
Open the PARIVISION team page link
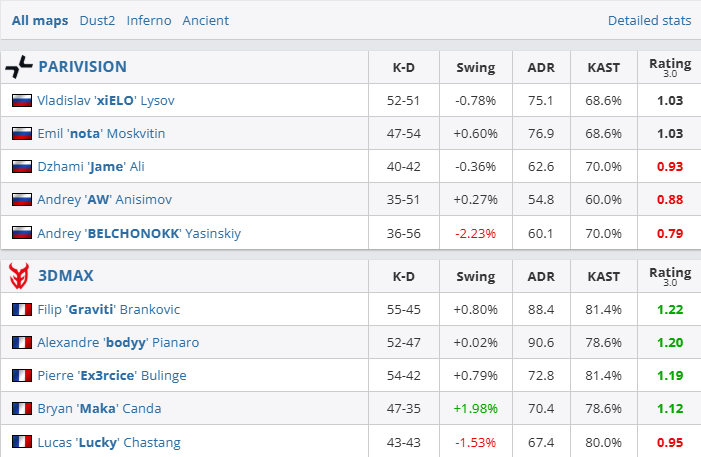[x=82, y=67]
